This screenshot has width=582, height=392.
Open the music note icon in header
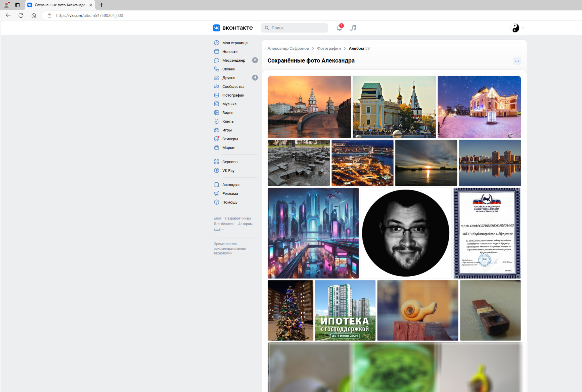353,28
